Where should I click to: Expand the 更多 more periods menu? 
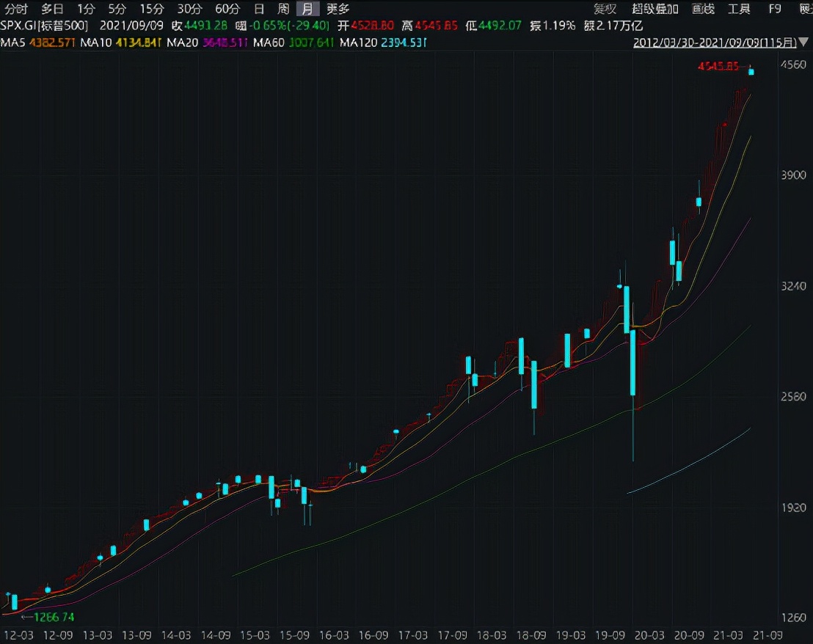tap(338, 10)
